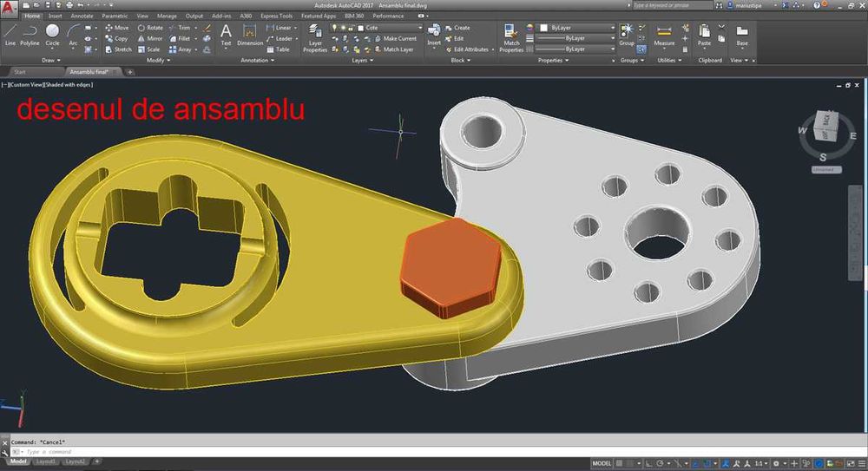Click the white object color swatch
Image resolution: width=868 pixels, height=471 pixels.
pos(544,28)
